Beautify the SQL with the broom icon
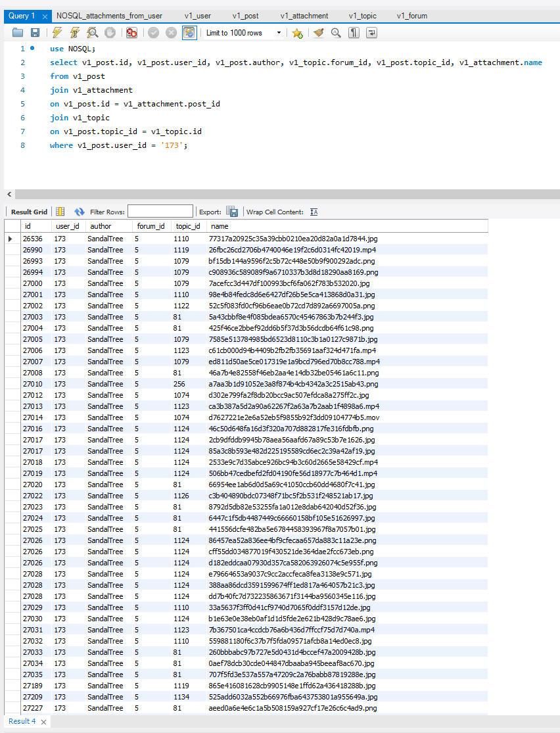This screenshot has height=733, width=560. tap(319, 33)
